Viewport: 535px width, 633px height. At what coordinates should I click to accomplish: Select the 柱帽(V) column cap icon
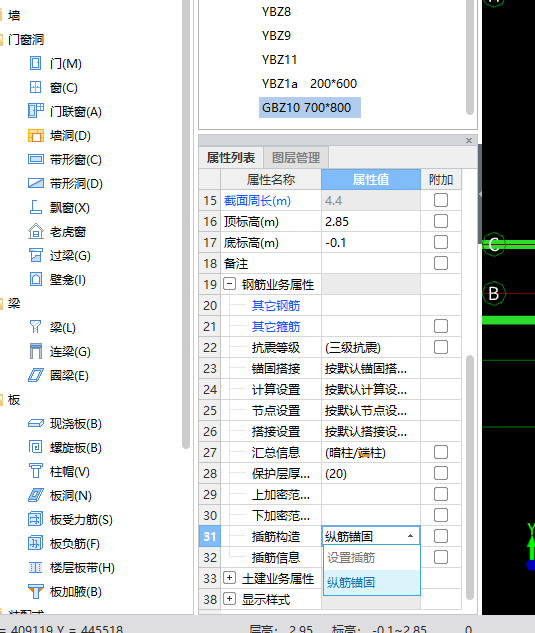pyautogui.click(x=36, y=471)
